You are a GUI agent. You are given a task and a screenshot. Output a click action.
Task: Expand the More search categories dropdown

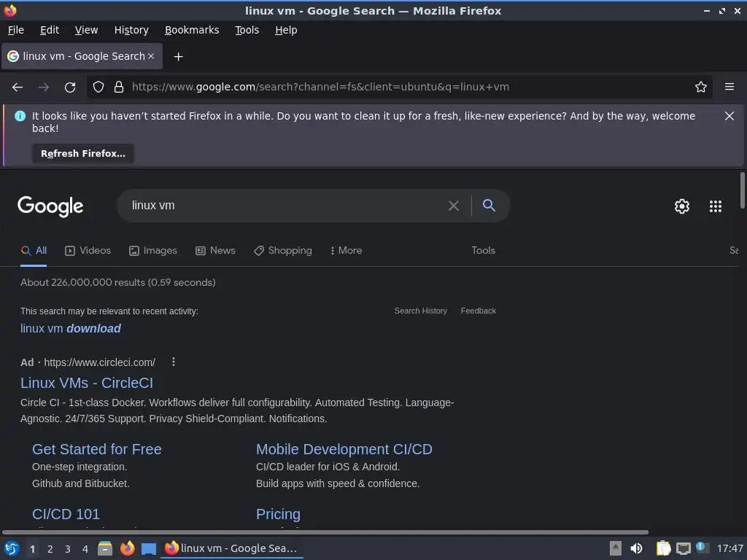click(347, 251)
